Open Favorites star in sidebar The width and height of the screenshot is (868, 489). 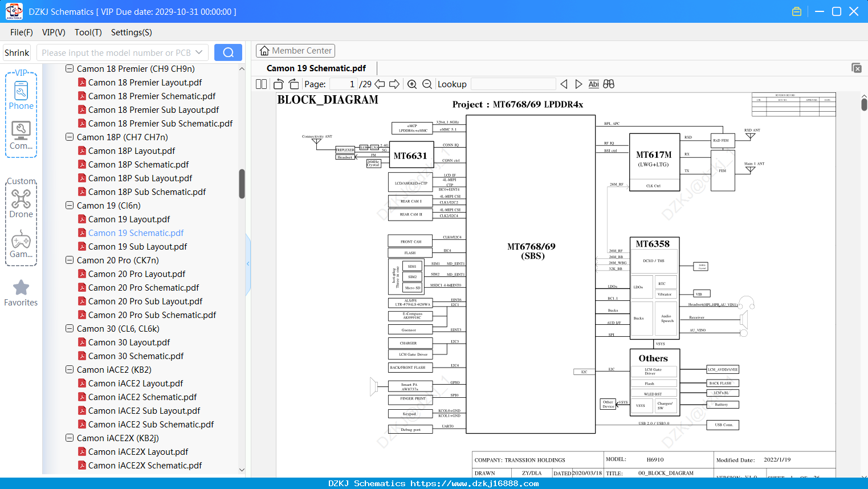(x=21, y=293)
